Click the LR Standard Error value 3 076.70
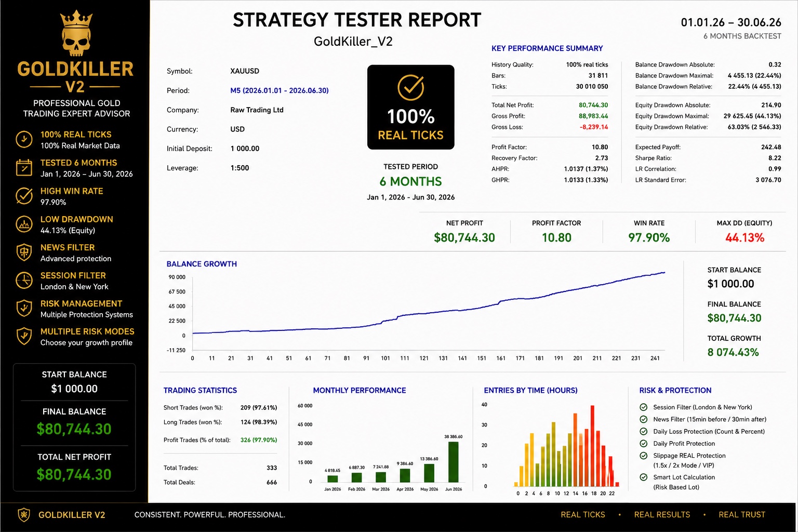Screen dimensions: 798x532 click(x=768, y=180)
